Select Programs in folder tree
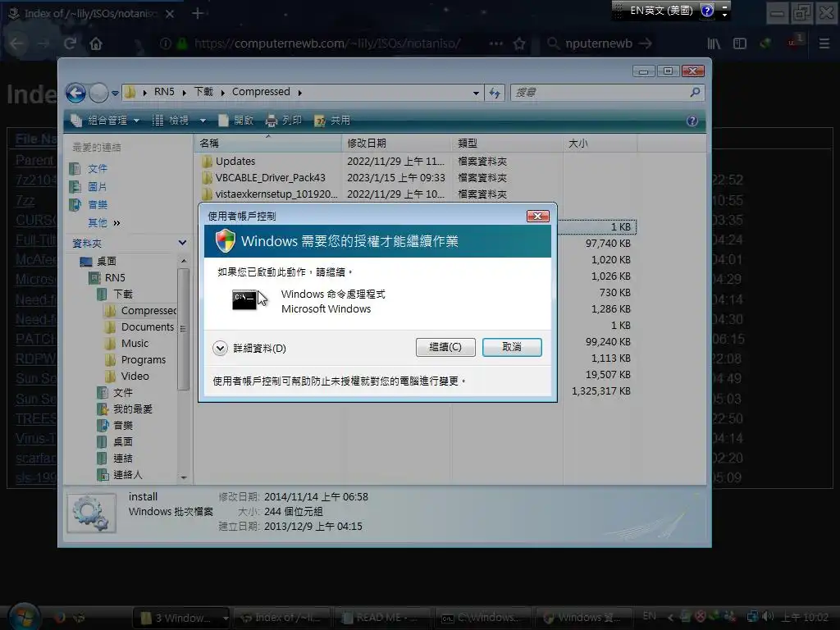 pos(135,360)
